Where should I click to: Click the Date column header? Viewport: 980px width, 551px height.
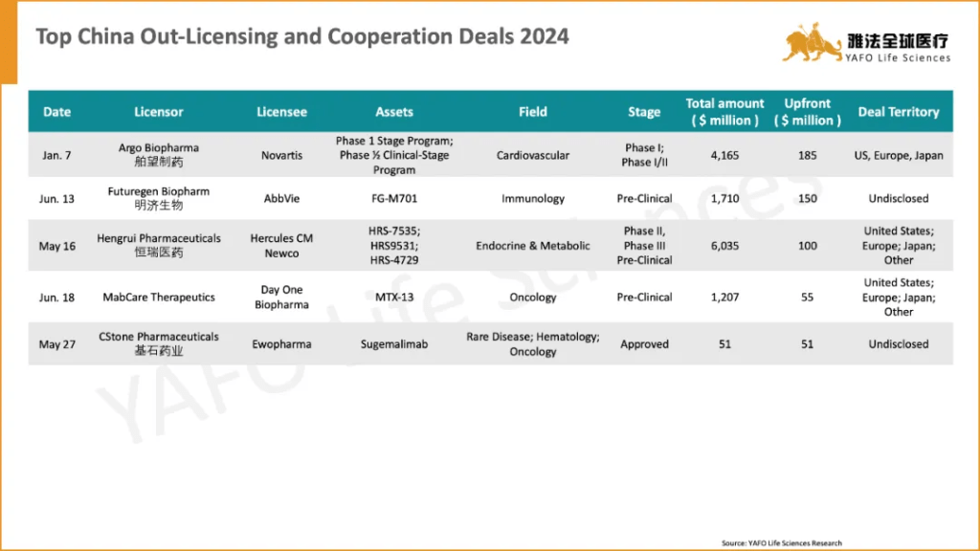point(56,112)
